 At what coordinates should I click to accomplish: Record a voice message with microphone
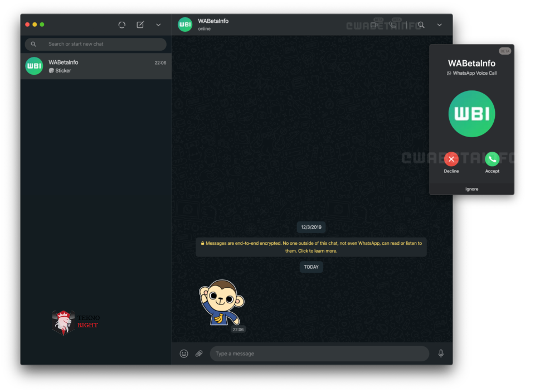pos(441,354)
